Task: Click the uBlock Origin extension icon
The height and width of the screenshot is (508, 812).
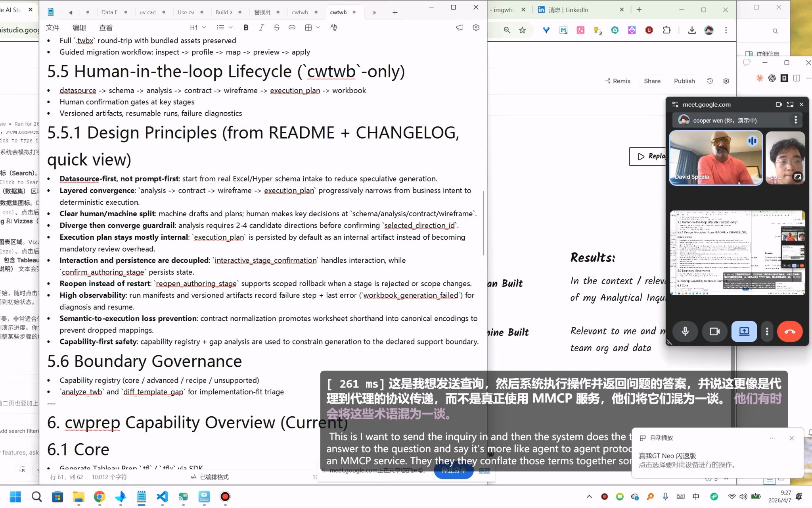Action: coord(649,30)
